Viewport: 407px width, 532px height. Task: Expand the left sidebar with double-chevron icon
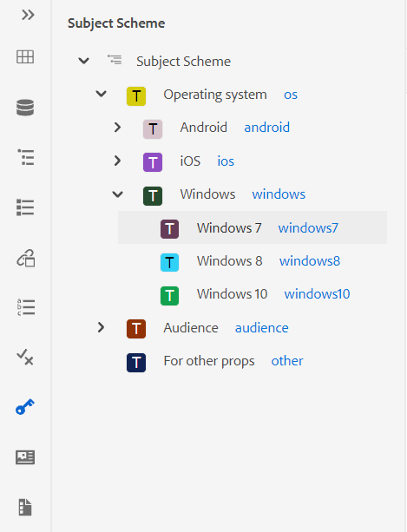[28, 15]
